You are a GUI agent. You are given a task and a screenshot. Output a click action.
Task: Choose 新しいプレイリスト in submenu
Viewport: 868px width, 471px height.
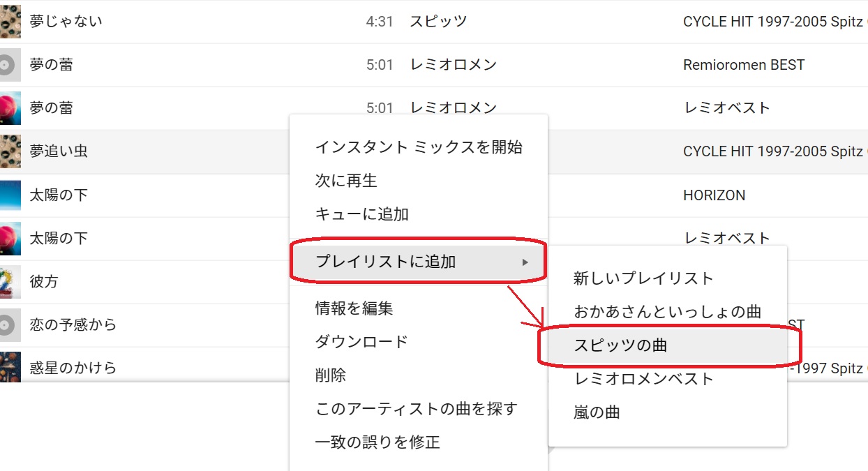pos(643,278)
